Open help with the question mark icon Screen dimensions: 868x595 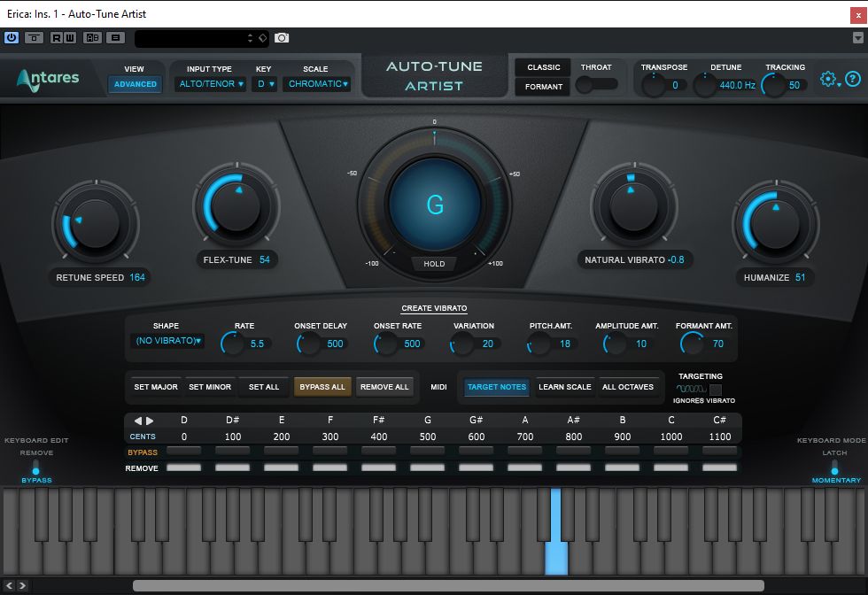[853, 79]
